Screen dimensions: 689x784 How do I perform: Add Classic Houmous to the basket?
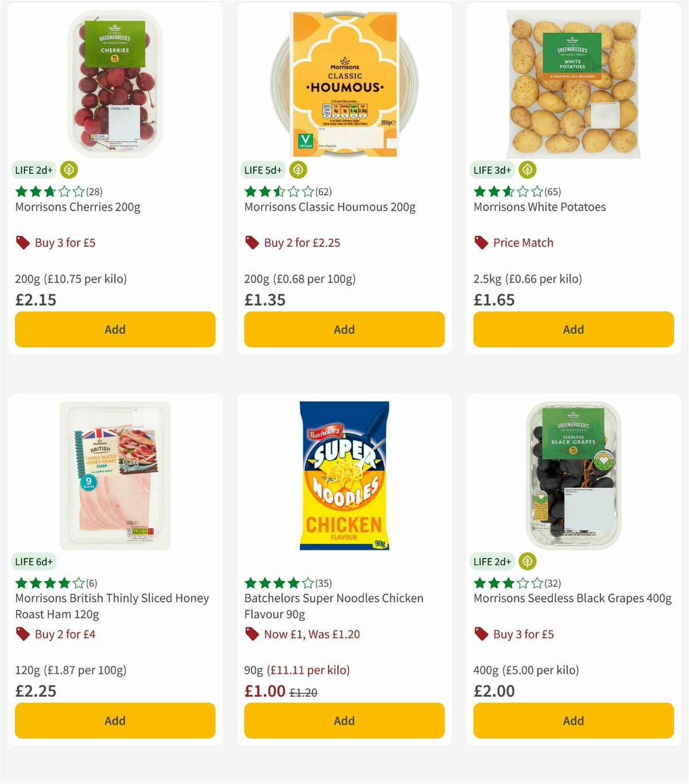tap(343, 329)
